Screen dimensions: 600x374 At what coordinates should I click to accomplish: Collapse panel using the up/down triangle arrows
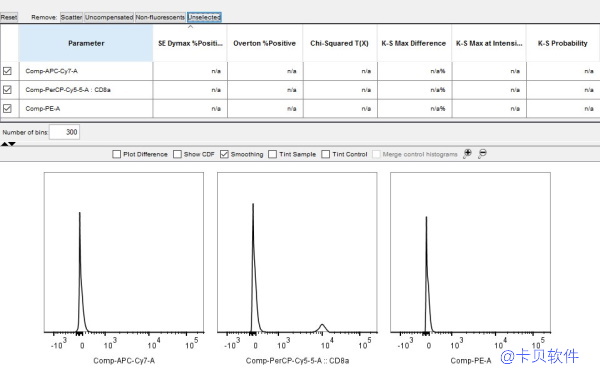8,144
